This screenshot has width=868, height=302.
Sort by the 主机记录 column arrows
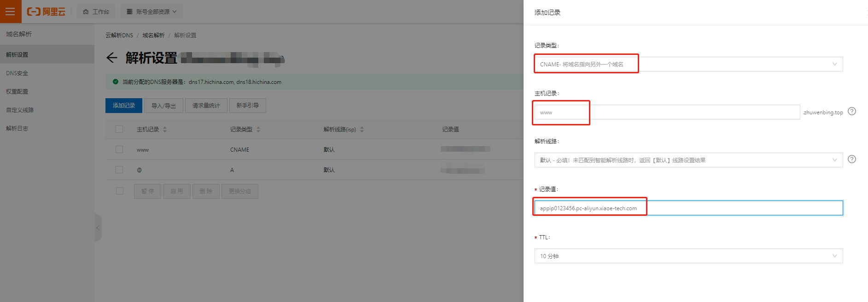click(x=165, y=130)
